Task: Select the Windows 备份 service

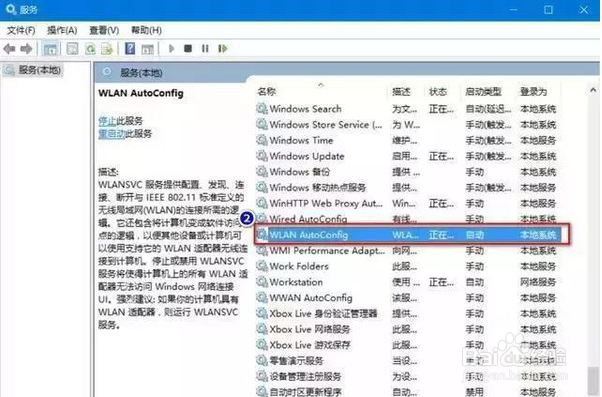Action: (407, 172)
